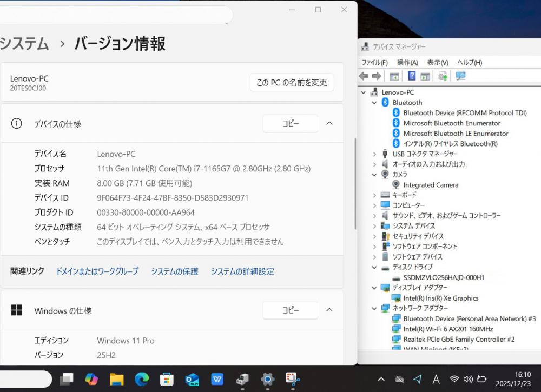The image size is (541, 392).
Task: Open Copilot from the taskbar
Action: (x=91, y=379)
